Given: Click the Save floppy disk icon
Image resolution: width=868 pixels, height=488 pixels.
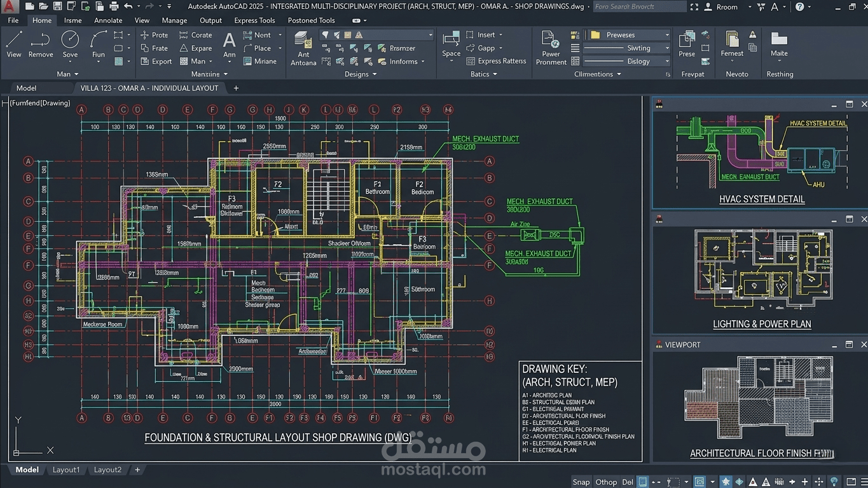Looking at the screenshot, I should (x=57, y=6).
